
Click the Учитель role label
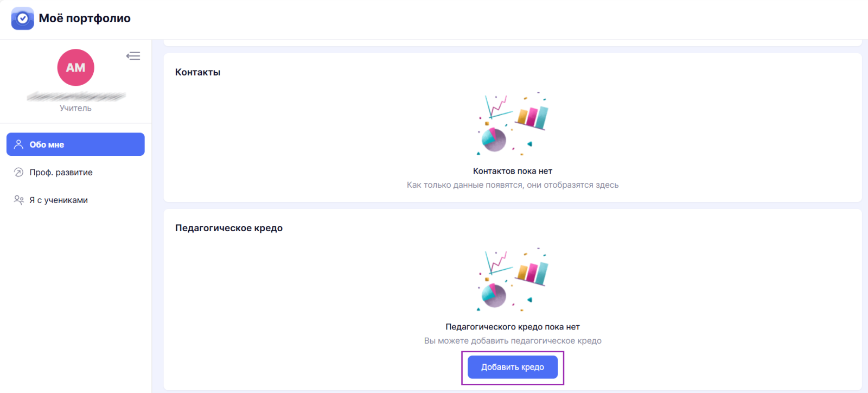(x=75, y=108)
